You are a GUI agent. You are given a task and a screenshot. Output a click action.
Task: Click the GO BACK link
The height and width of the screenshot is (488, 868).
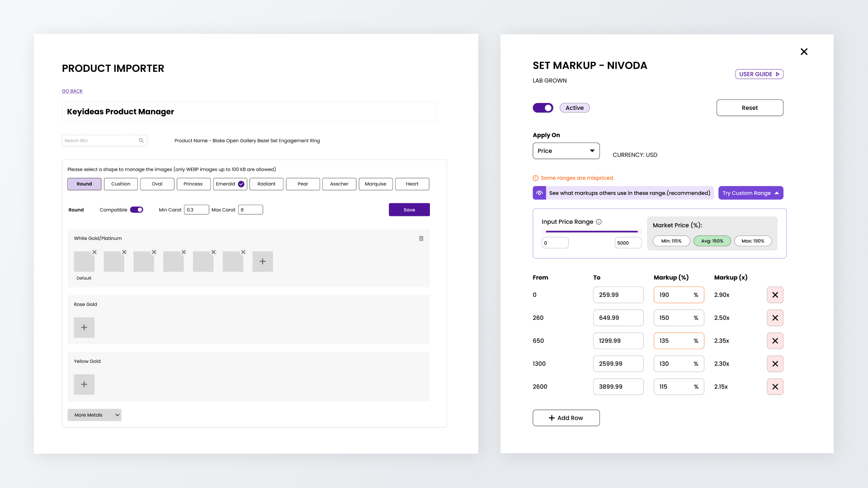click(72, 91)
